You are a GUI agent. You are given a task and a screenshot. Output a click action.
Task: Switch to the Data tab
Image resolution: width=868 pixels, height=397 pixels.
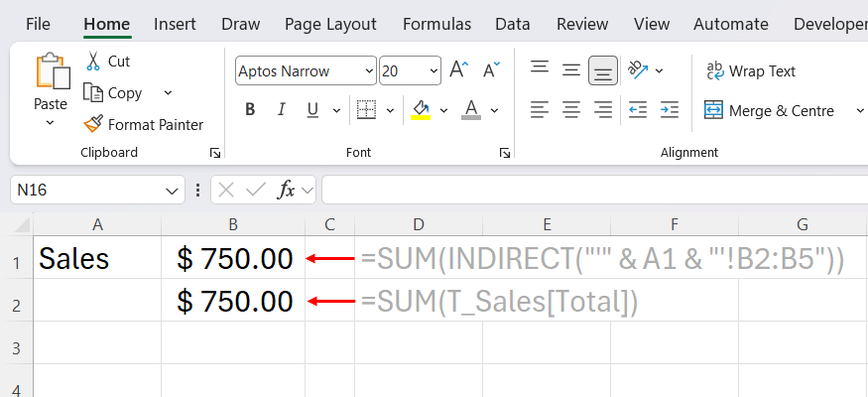tap(513, 24)
